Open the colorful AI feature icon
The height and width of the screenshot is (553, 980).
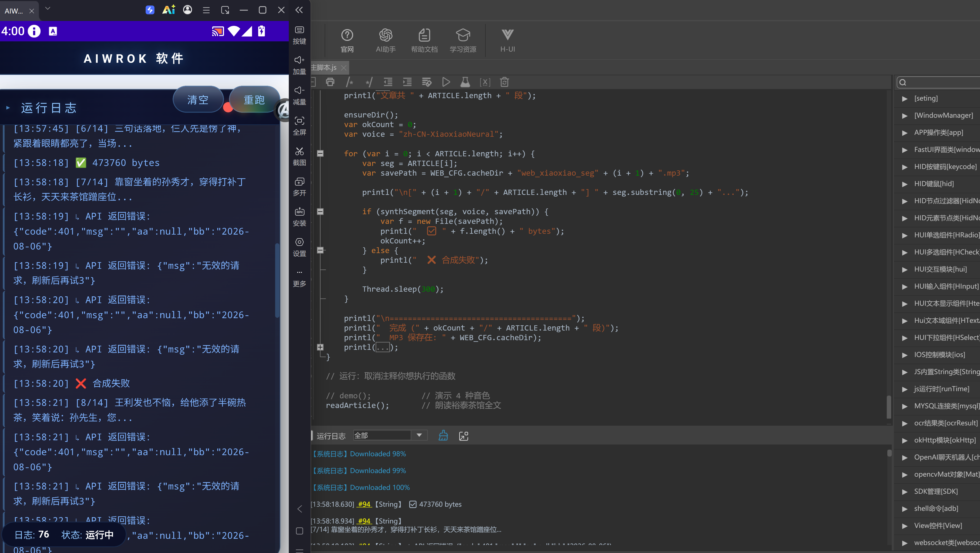pos(169,9)
